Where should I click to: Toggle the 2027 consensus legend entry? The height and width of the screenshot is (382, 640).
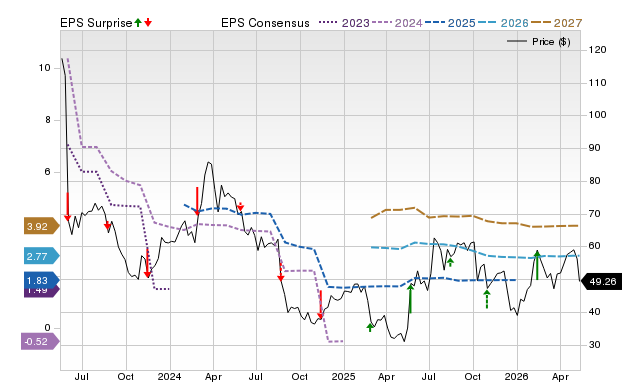point(556,23)
